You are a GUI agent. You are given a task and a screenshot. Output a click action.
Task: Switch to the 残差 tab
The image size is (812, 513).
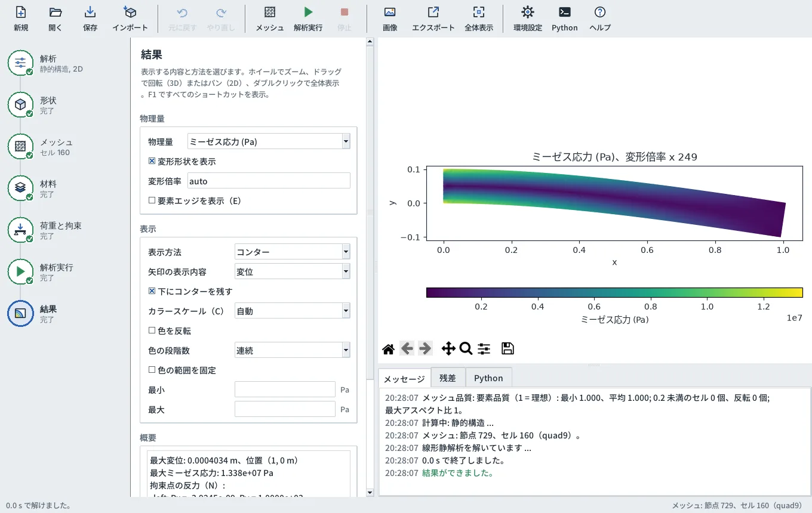[447, 378]
